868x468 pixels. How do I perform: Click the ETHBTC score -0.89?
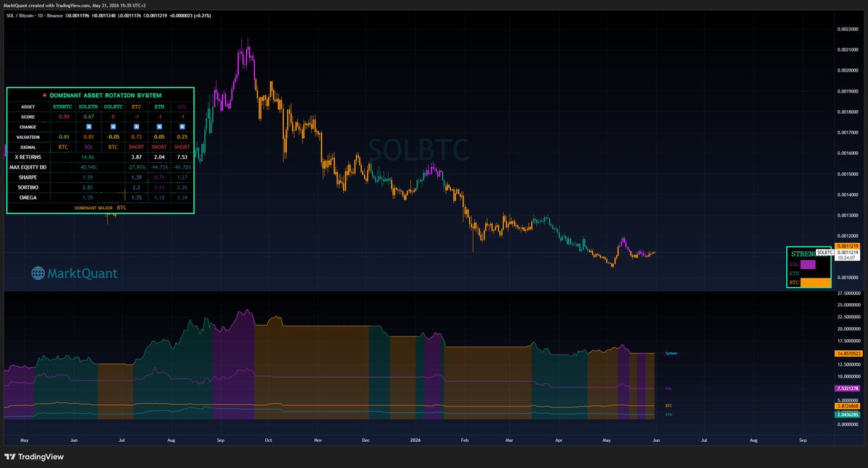point(64,116)
